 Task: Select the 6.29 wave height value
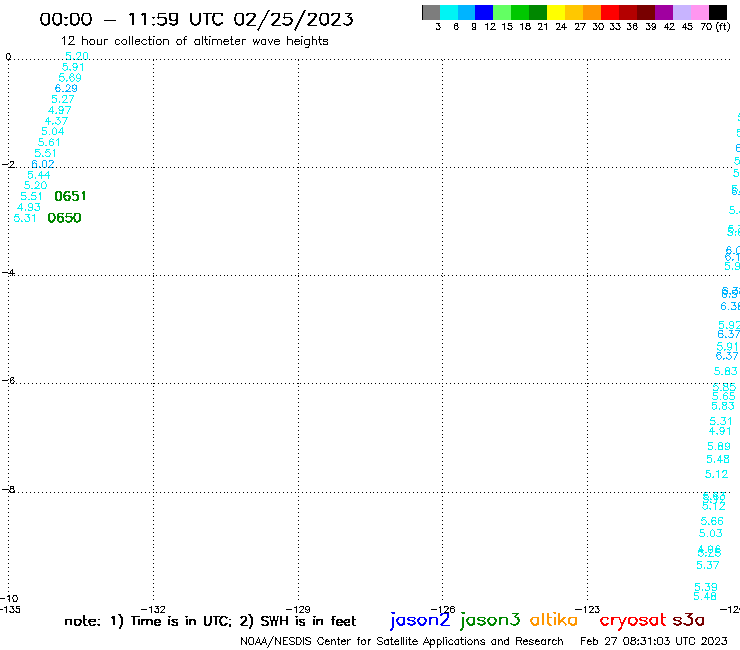point(66,88)
